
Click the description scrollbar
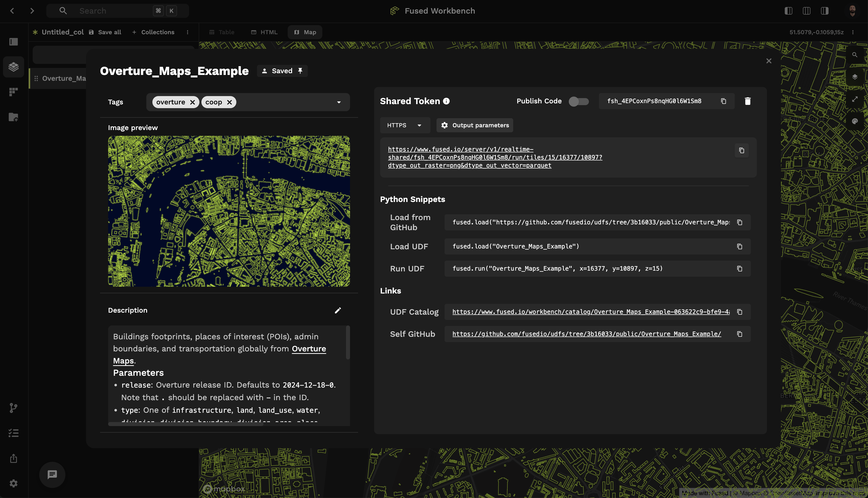pyautogui.click(x=348, y=342)
